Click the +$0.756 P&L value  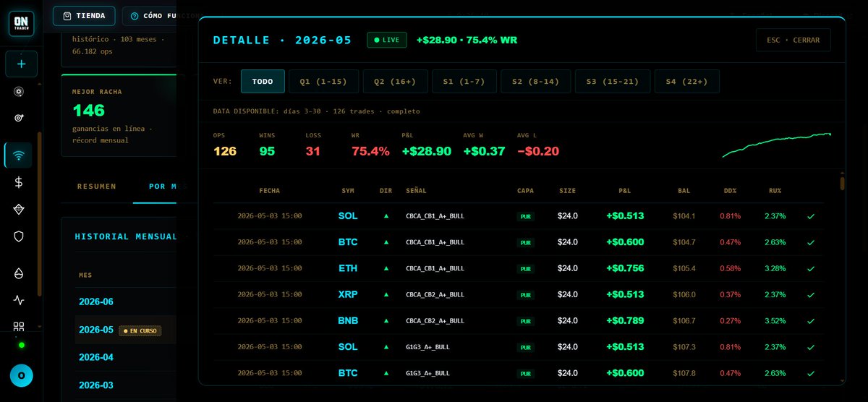pyautogui.click(x=625, y=268)
